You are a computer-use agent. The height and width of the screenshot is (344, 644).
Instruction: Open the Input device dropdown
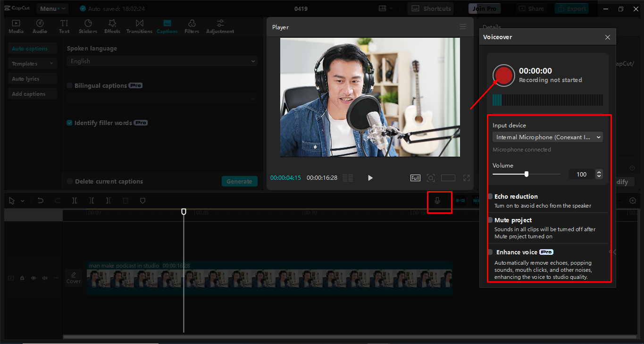pyautogui.click(x=548, y=137)
